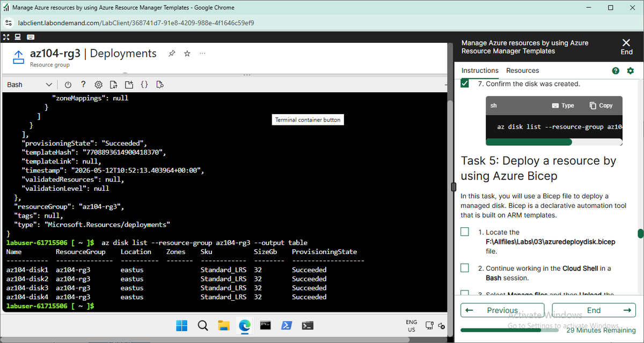
Task: Click the "provisioningState": "Succeeded" line
Action: 84,143
